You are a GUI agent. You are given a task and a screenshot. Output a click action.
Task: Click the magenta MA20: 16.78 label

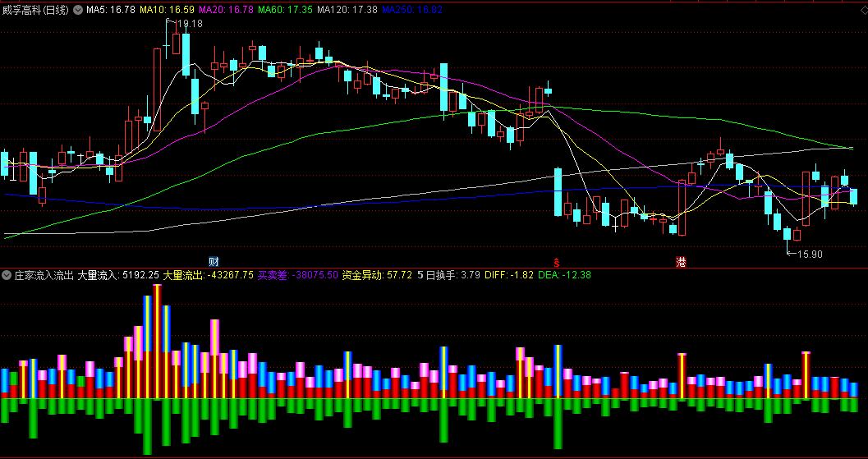tap(226, 9)
